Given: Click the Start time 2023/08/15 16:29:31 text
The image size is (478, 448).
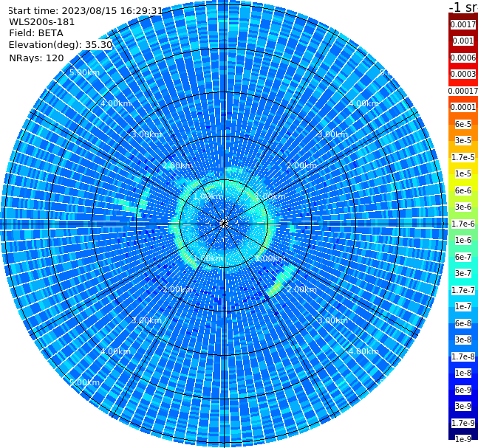Looking at the screenshot, I should (x=85, y=11).
